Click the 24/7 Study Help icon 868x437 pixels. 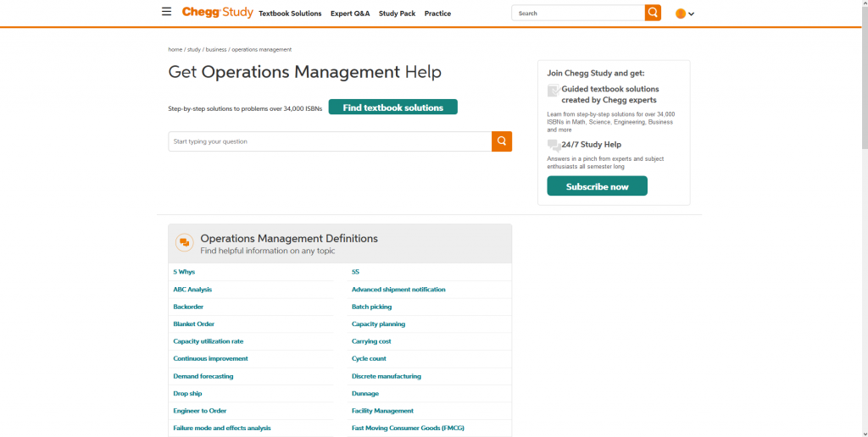(x=554, y=145)
